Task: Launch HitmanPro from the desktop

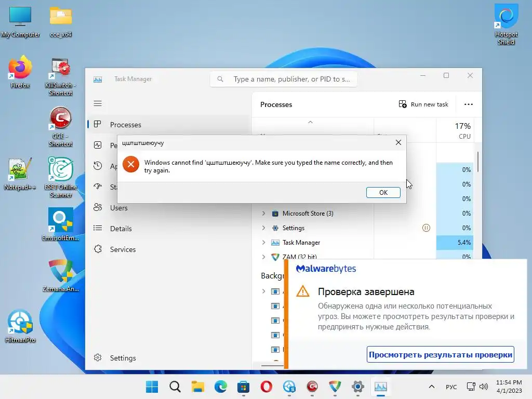Action: 20,326
